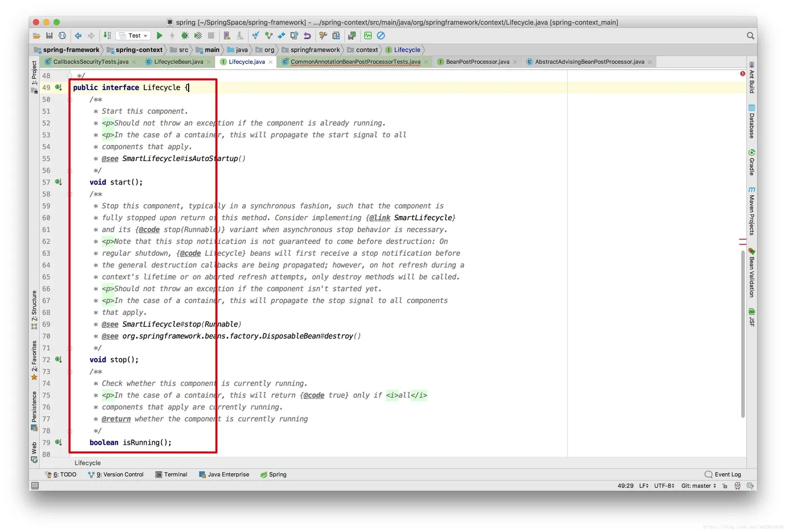Click the Build Project icon
This screenshot has height=532, width=786.
[107, 35]
